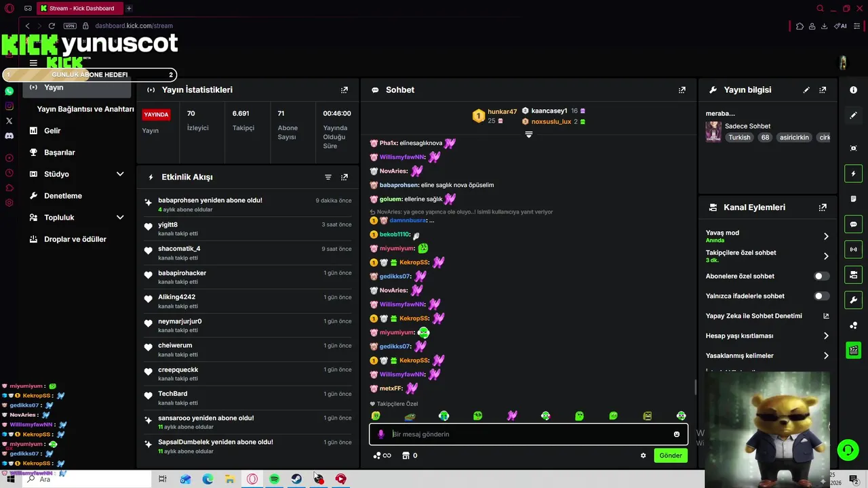Click the Opera Discord sidebar icon
Screen dimensions: 868x488
tap(9, 136)
